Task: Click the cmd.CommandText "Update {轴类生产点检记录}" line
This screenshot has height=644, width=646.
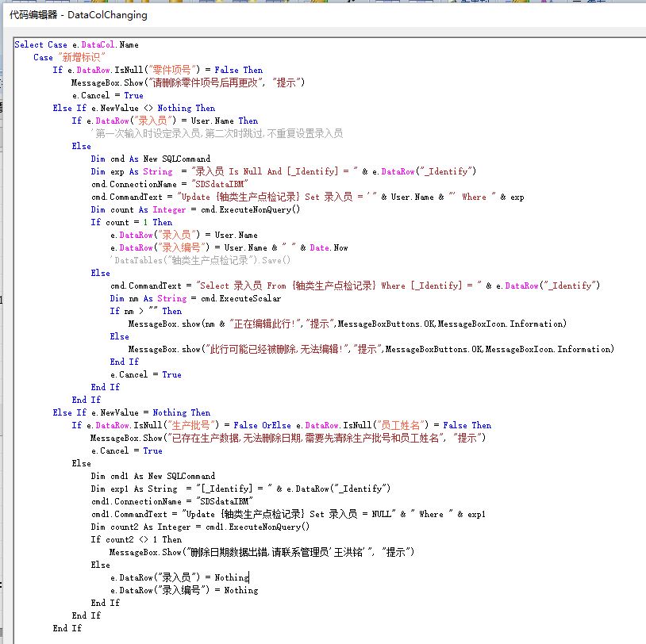Action: [307, 197]
